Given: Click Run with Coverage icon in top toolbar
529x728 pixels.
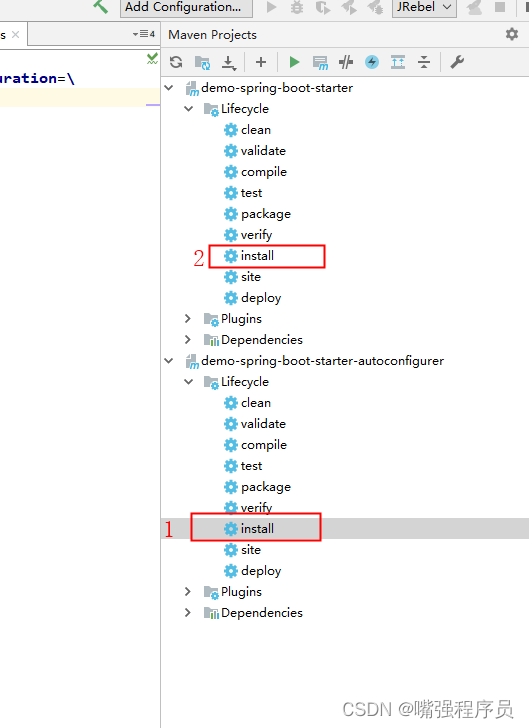Looking at the screenshot, I should [322, 7].
